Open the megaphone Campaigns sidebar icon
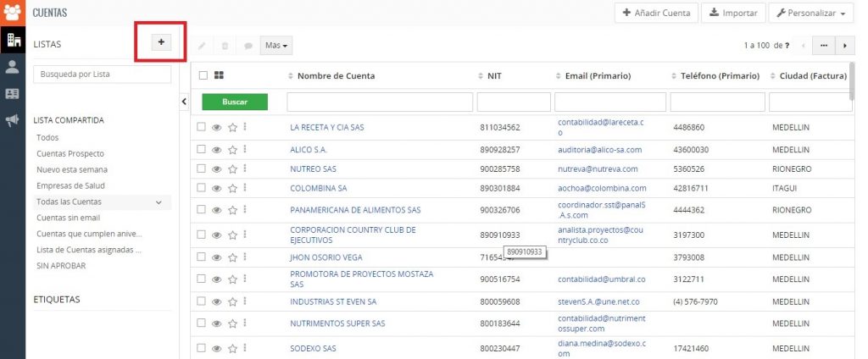Viewport: 868px width, 359px height. [13, 121]
